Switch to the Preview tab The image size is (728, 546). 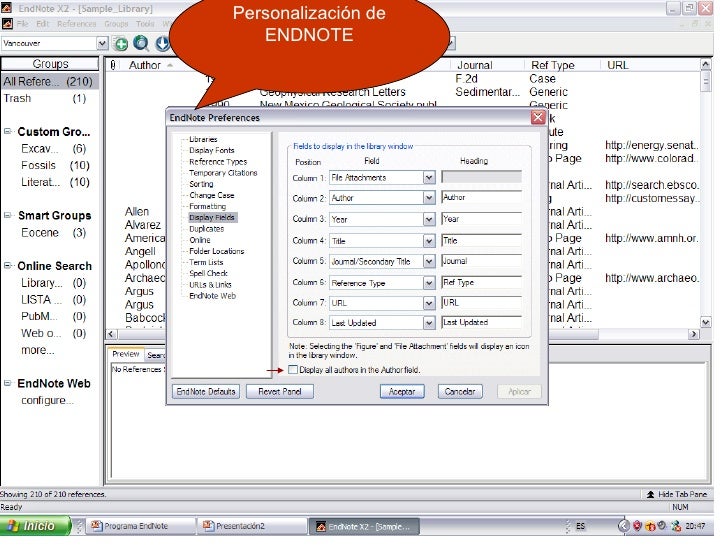pyautogui.click(x=126, y=354)
